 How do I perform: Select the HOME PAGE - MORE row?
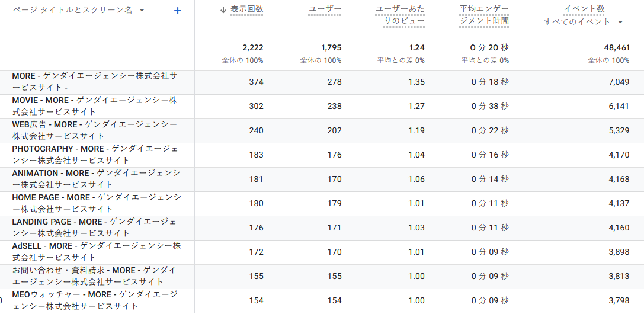[95, 203]
